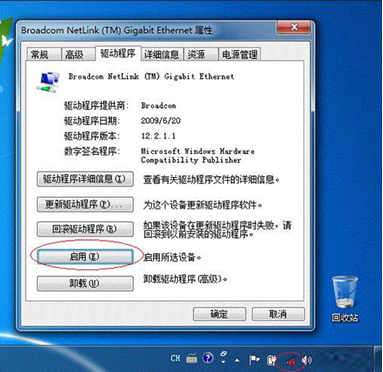
Task: Click the network adapter device icon
Action: pyautogui.click(x=48, y=82)
